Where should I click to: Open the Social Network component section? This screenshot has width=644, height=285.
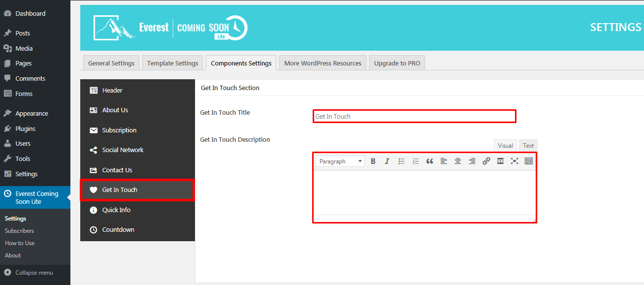pyautogui.click(x=137, y=150)
